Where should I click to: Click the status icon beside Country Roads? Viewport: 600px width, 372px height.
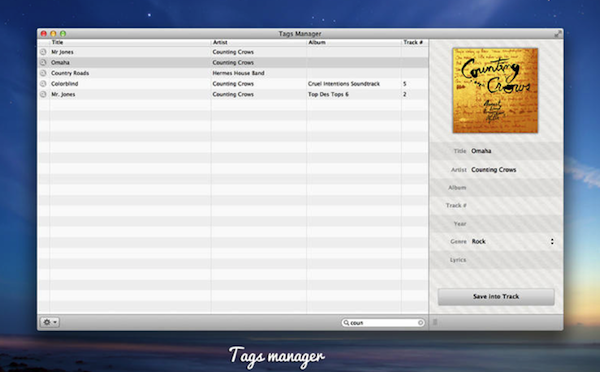pyautogui.click(x=43, y=73)
